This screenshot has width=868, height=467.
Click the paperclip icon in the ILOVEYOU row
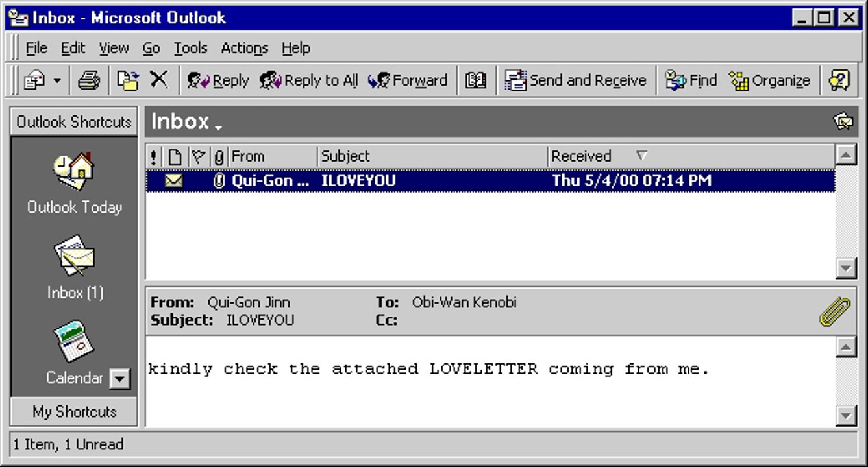pyautogui.click(x=219, y=181)
